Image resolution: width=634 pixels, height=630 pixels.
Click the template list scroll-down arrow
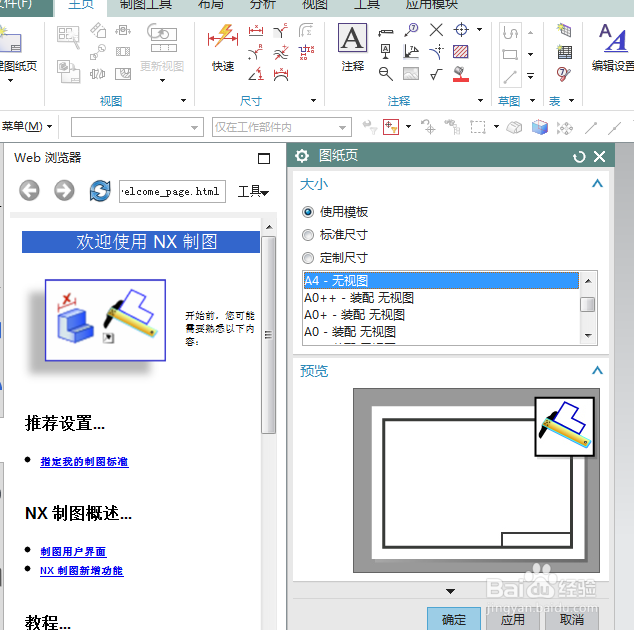pos(588,336)
